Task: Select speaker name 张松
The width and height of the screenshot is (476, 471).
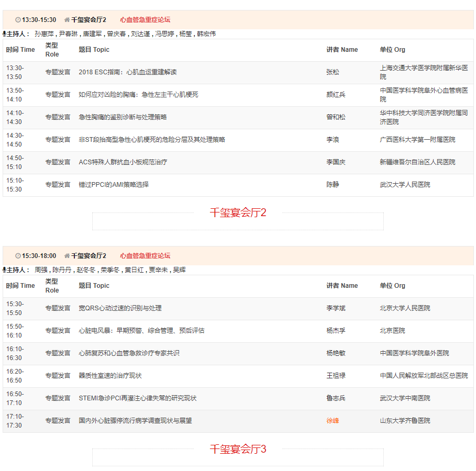Action: coord(333,72)
